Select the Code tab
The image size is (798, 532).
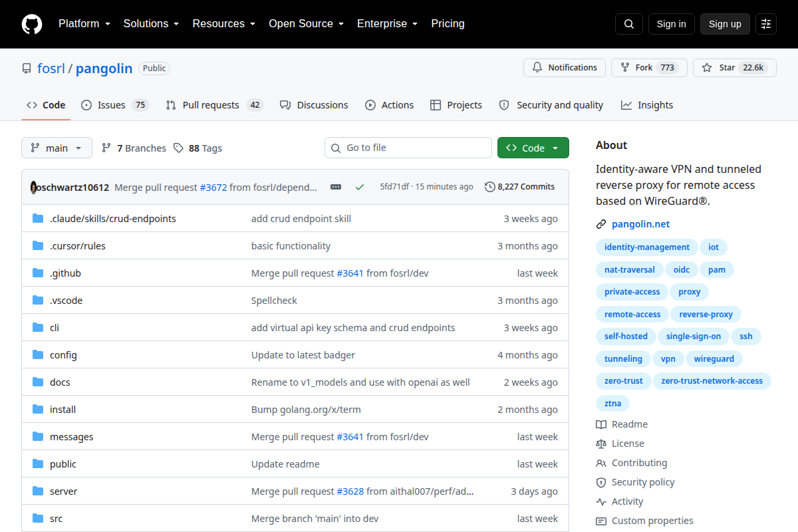[46, 105]
